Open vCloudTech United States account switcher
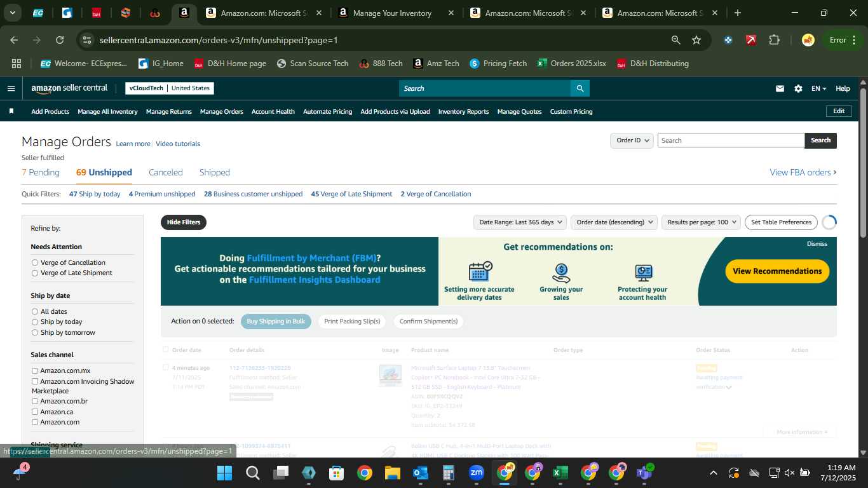The width and height of the screenshot is (868, 488). point(170,88)
